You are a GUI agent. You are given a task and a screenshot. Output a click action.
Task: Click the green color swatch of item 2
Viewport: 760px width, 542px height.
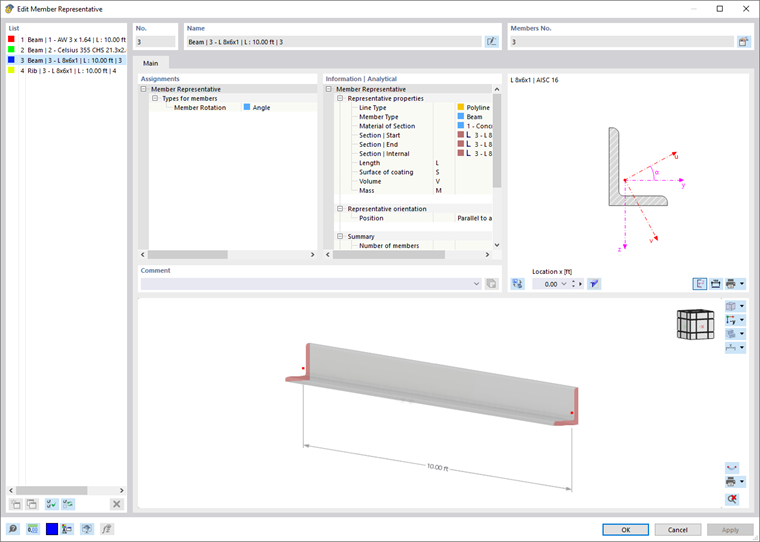(11, 49)
